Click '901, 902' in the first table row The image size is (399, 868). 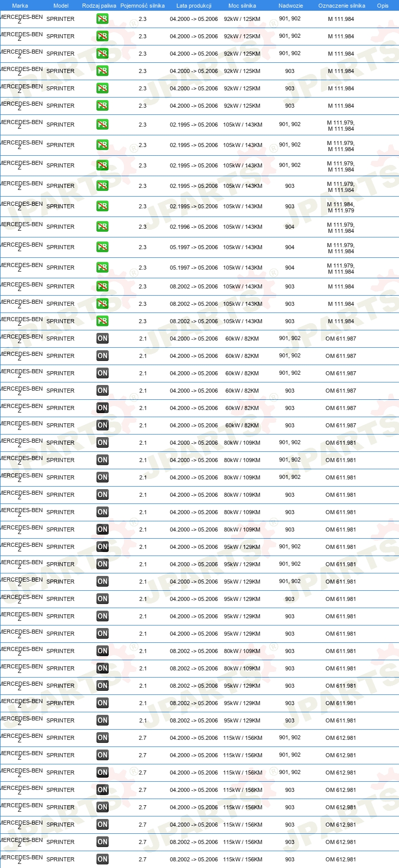coord(290,19)
